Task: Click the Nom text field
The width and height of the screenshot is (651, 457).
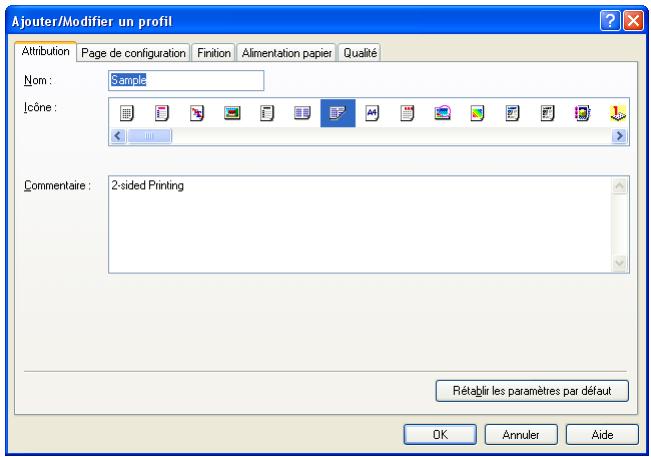Action: click(x=186, y=80)
